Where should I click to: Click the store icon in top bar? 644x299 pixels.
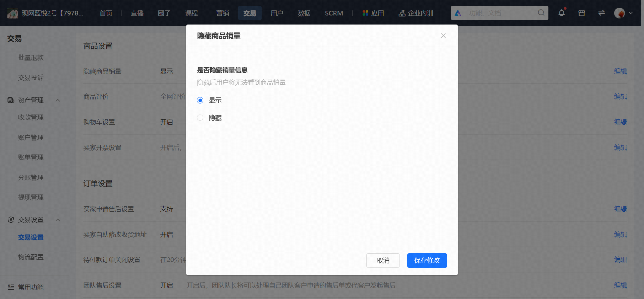(582, 13)
